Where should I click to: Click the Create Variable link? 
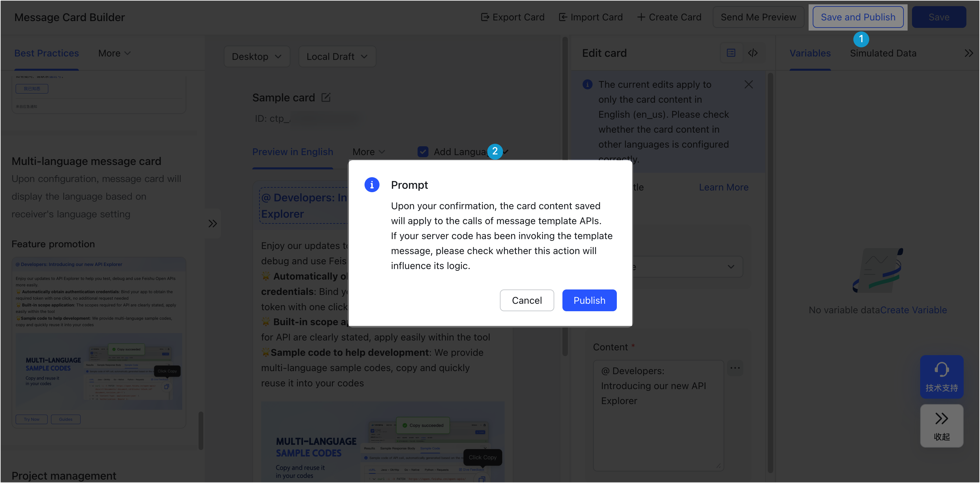913,310
